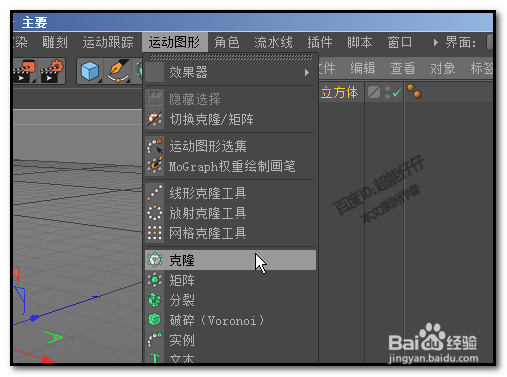
Task: Click the Render to Picture Viewer icon
Action: tap(24, 71)
